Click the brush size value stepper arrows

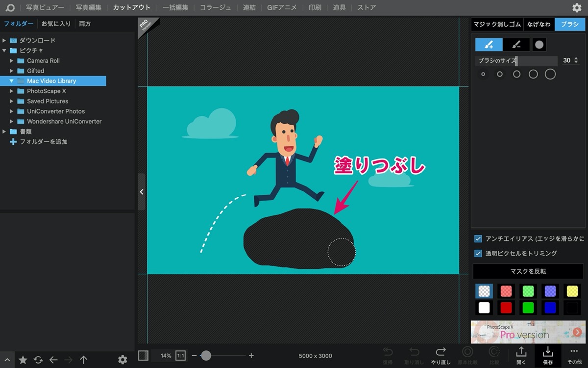[x=576, y=60]
